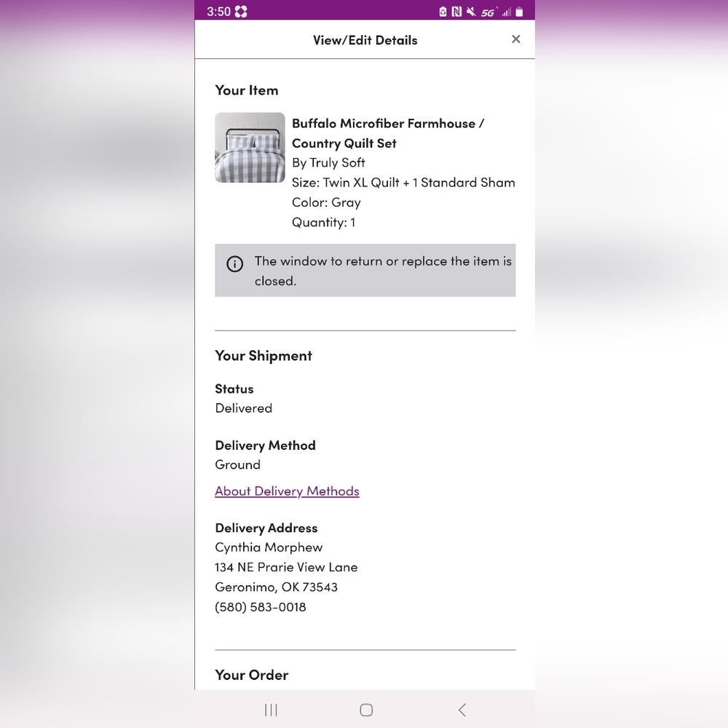Tap the bold 'Status' label
Screen dimensions: 728x728
coord(234,389)
